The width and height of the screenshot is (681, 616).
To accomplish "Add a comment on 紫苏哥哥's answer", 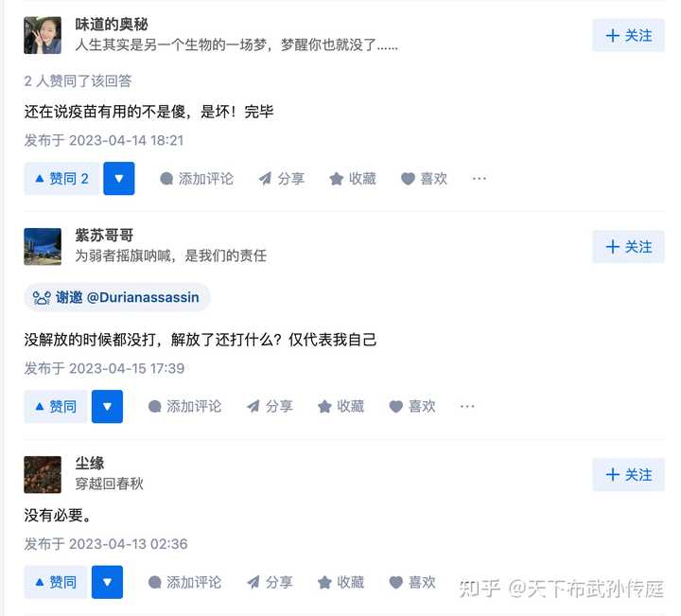I will (185, 407).
